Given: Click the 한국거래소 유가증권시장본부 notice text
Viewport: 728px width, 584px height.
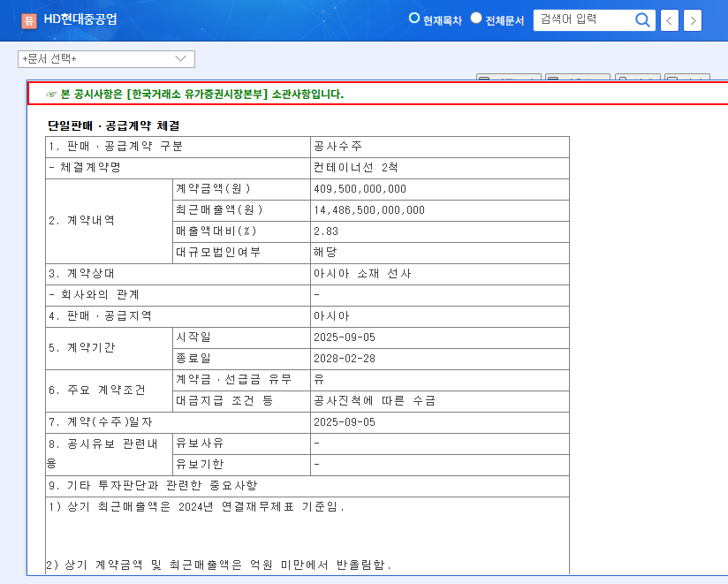Looking at the screenshot, I should 202,95.
